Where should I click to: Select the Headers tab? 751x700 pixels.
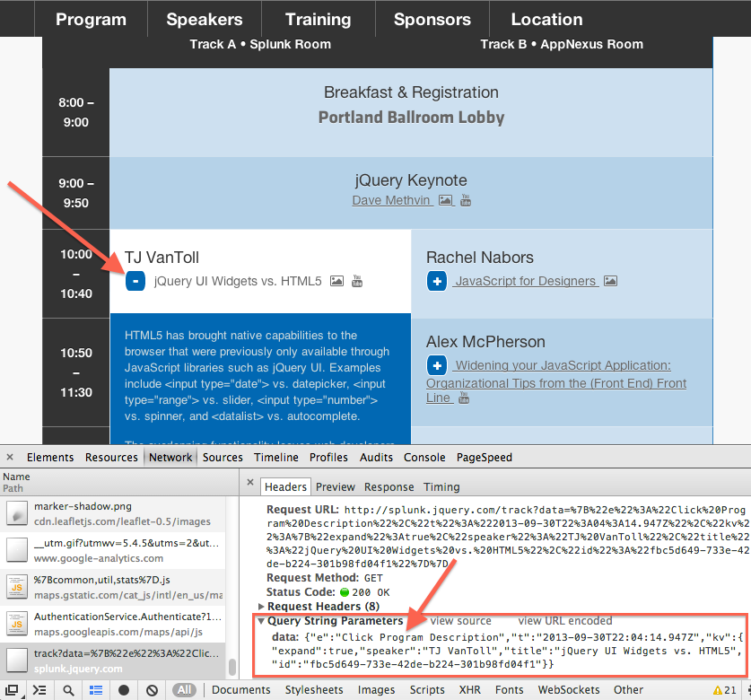tap(285, 486)
